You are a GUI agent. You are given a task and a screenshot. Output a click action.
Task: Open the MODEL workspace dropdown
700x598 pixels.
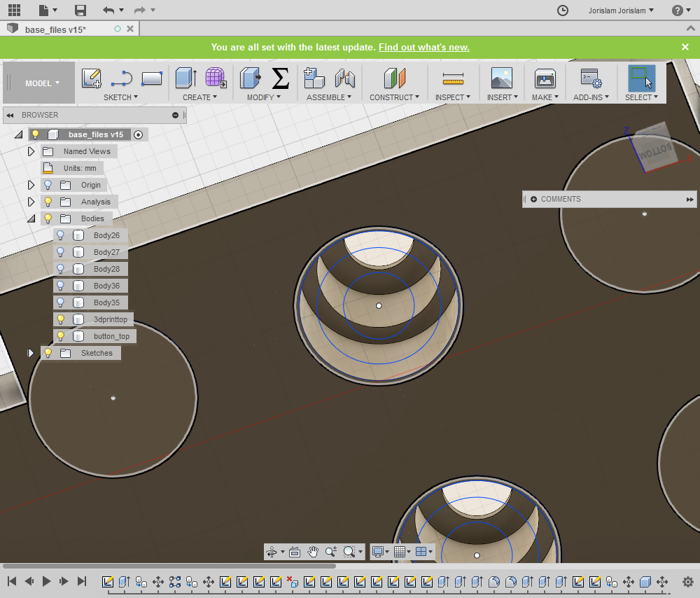(38, 83)
